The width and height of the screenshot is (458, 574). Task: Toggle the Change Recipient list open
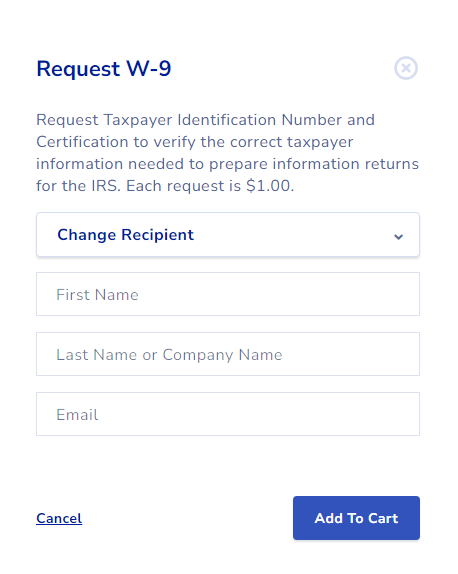[x=228, y=235]
